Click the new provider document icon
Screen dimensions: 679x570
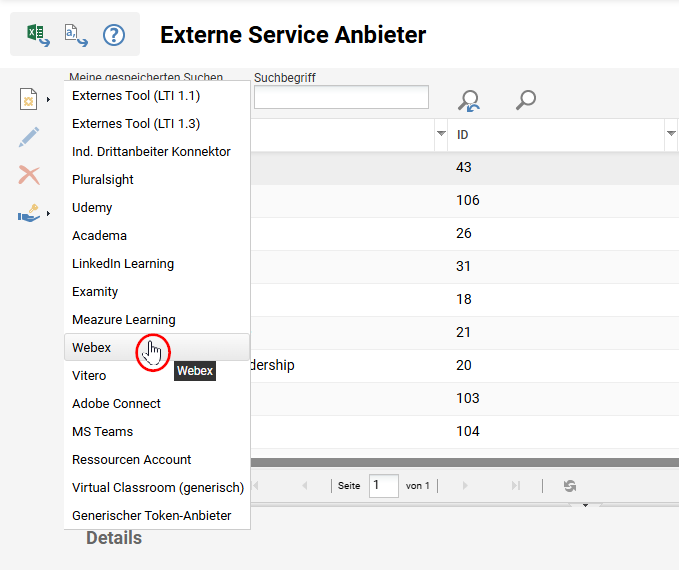coord(29,99)
